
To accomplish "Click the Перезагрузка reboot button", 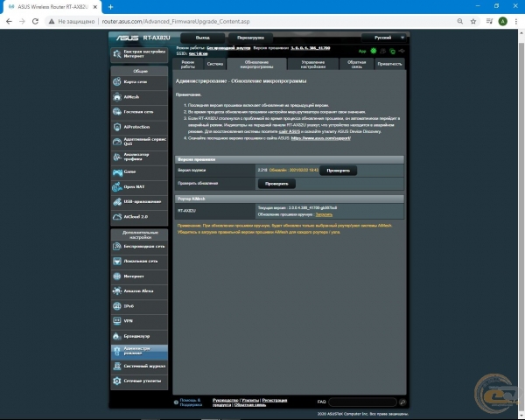I will 250,38.
